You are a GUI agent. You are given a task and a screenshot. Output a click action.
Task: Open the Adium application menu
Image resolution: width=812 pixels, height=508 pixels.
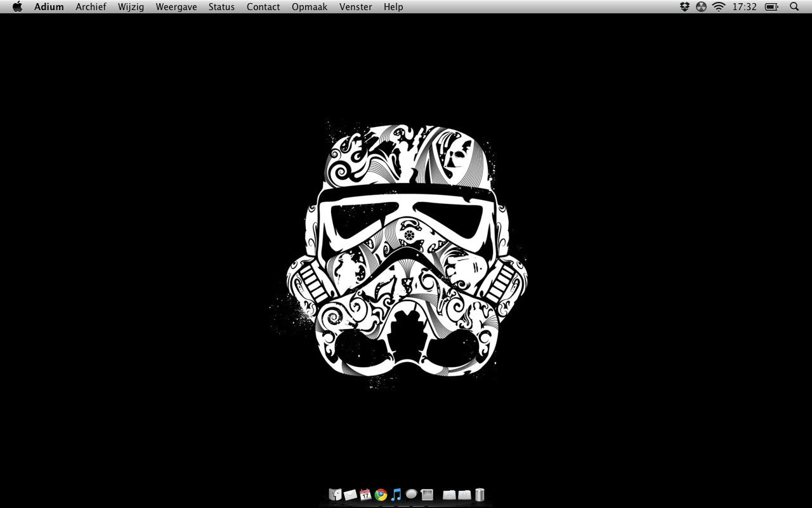[x=49, y=7]
